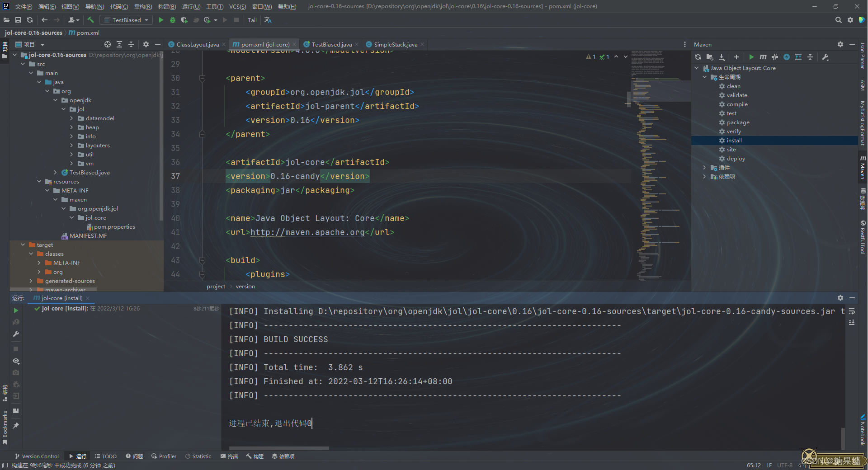Click the Download sources icon in Maven
The width and height of the screenshot is (868, 470).
(x=722, y=57)
